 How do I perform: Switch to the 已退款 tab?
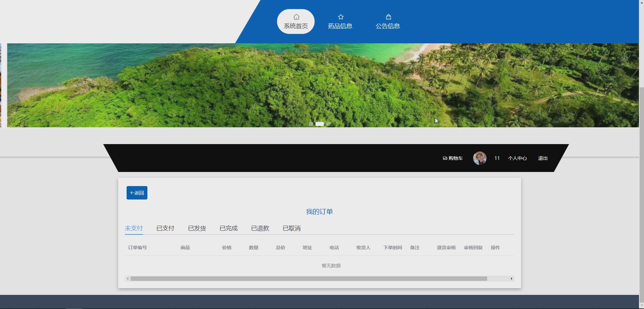260,228
